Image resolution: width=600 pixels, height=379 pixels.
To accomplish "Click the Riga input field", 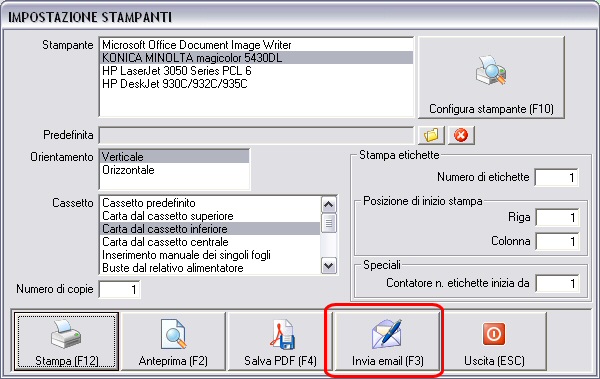I will pos(557,218).
